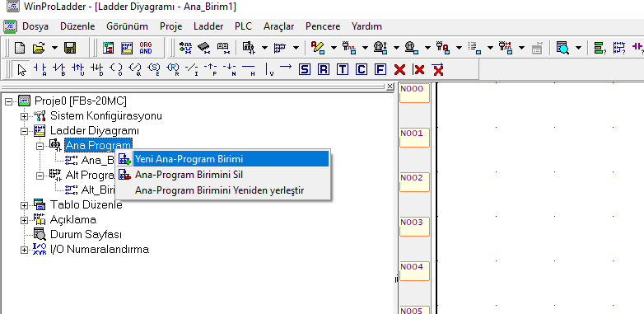
Task: Expand the Tablo Düzenle node
Action: [x=24, y=205]
